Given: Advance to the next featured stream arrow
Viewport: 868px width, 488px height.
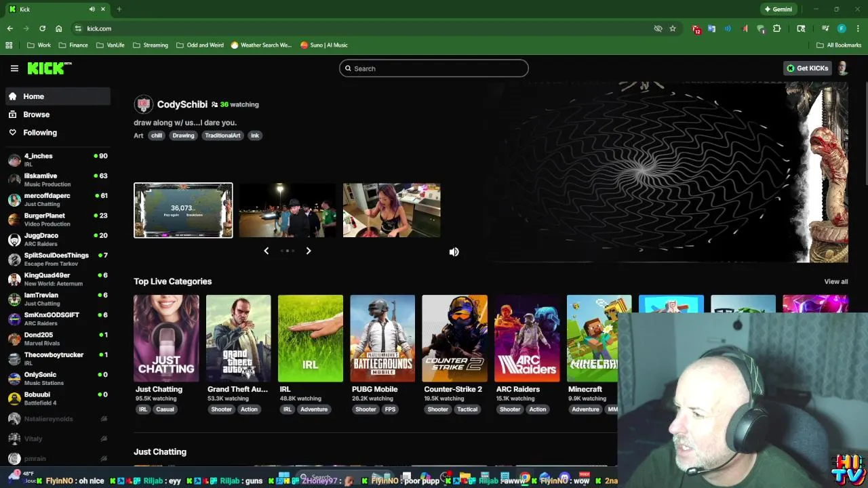Looking at the screenshot, I should click(x=308, y=251).
